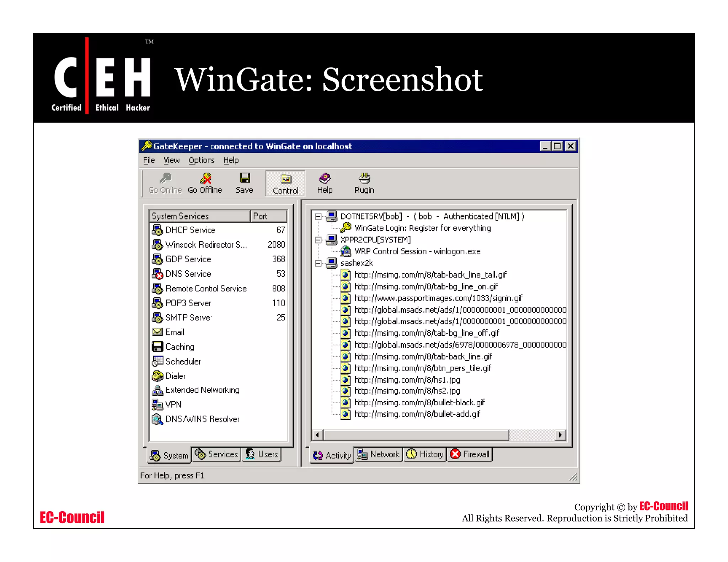
Task: Select http://msimg.com/m/8/tab-bg_line_off.gif entry
Action: 427,333
